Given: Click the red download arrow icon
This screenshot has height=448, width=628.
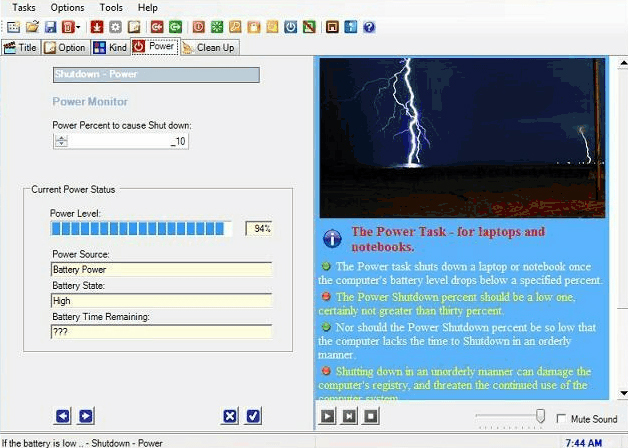Looking at the screenshot, I should (x=97, y=27).
